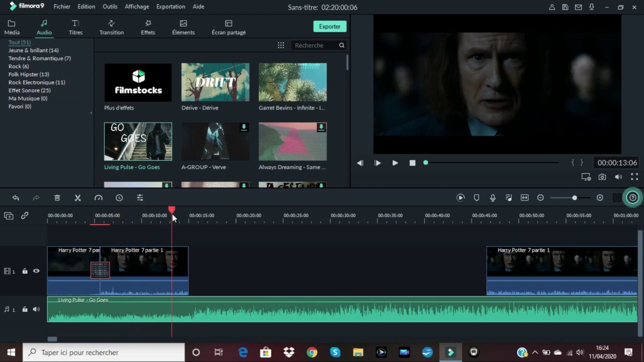
Task: Open the help question mark button
Action: 633,198
